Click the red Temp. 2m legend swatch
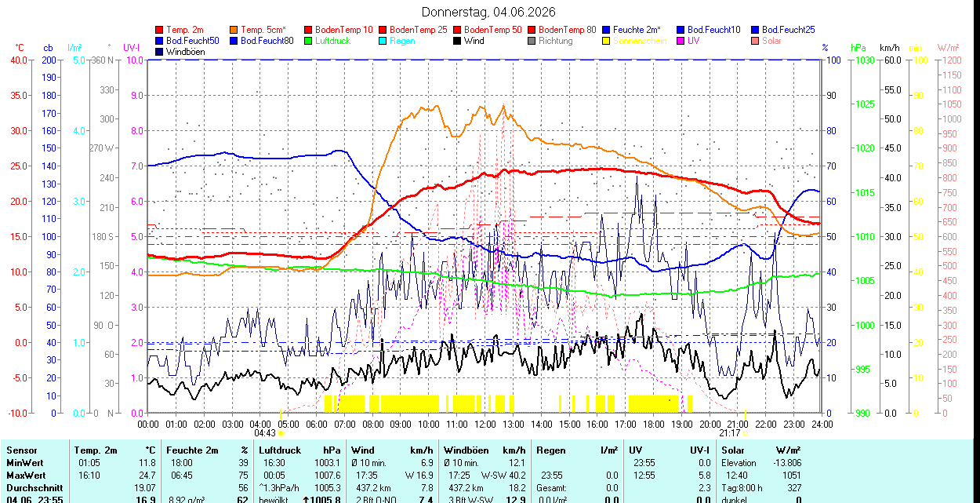 [160, 30]
